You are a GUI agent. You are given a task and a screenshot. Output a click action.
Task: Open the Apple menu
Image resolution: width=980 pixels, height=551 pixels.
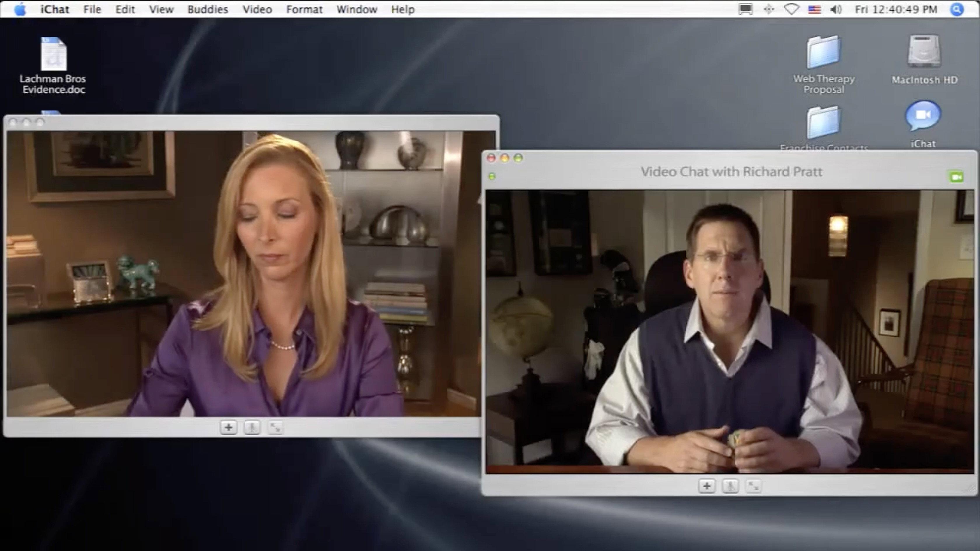[20, 9]
